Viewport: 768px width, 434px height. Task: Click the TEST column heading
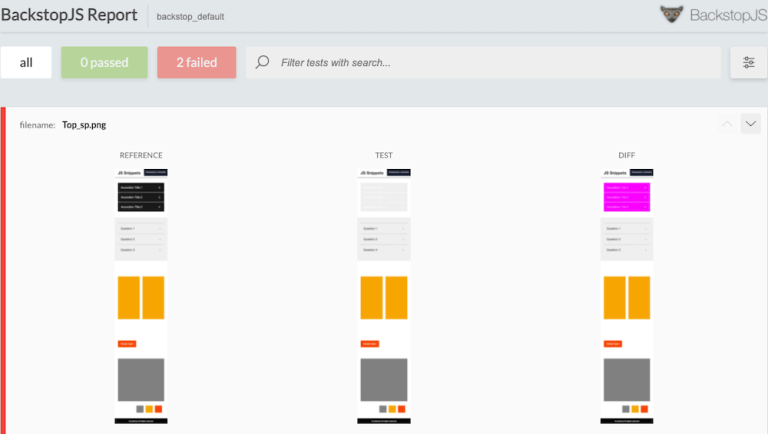click(384, 155)
